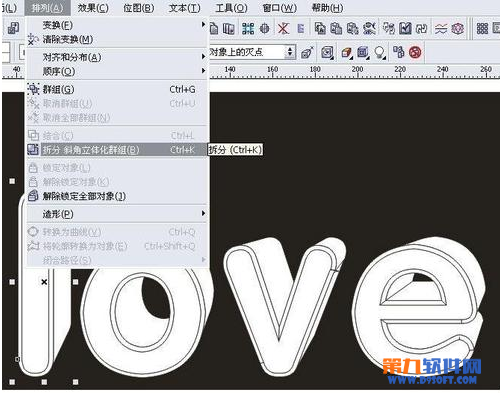Click the dark swirl icon before arrows icon

click(x=369, y=28)
